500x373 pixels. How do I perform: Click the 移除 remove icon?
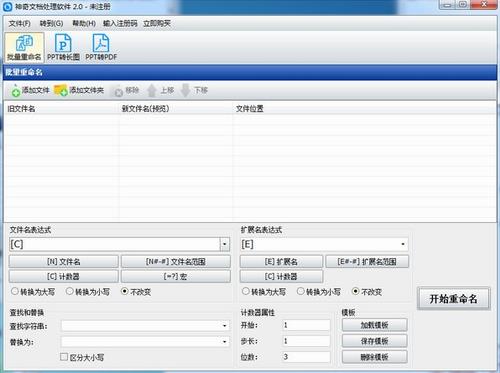pyautogui.click(x=118, y=91)
